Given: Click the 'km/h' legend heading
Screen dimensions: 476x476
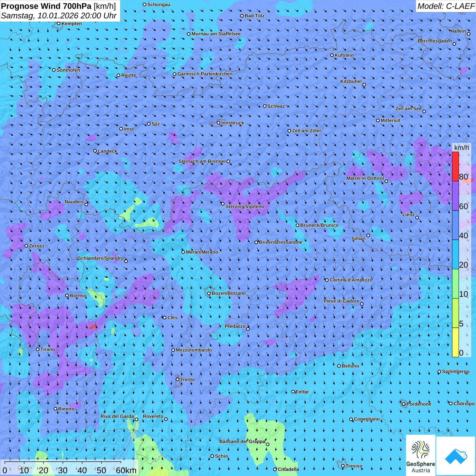Looking at the screenshot, I should tap(461, 148).
